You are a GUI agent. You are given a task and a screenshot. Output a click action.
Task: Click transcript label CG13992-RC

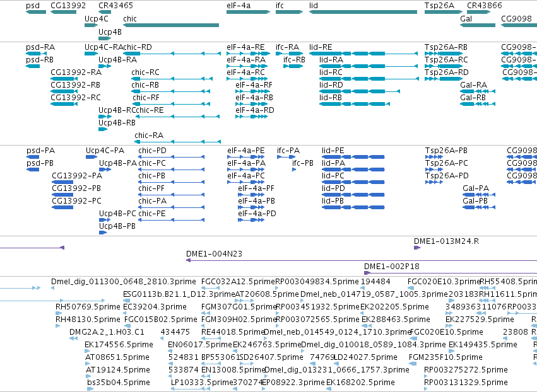click(76, 98)
